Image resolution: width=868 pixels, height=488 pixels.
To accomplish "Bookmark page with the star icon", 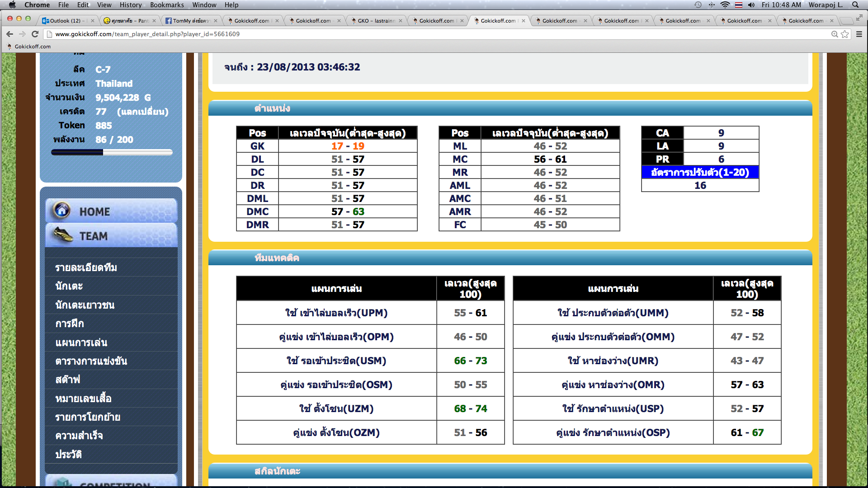I will pyautogui.click(x=844, y=34).
